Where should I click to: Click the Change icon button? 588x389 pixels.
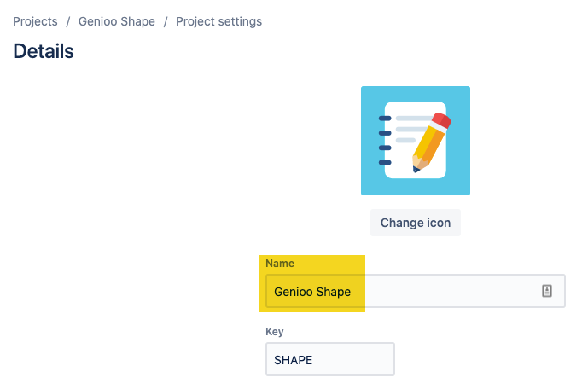coord(416,223)
